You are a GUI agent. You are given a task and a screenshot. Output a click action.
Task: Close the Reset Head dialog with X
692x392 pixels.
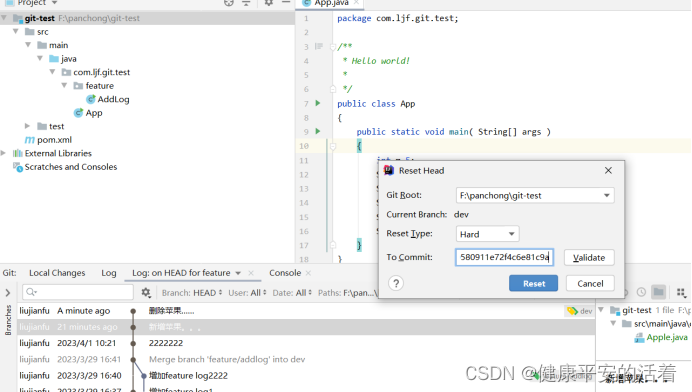[x=608, y=170]
